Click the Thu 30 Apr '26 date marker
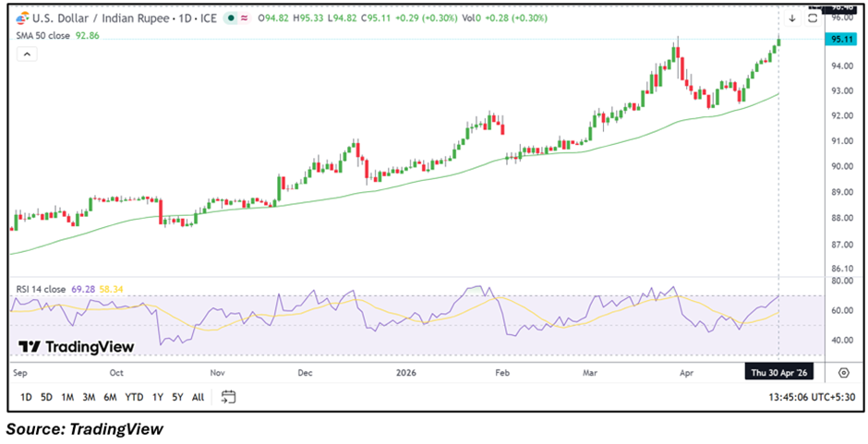868x444 pixels. click(x=778, y=373)
